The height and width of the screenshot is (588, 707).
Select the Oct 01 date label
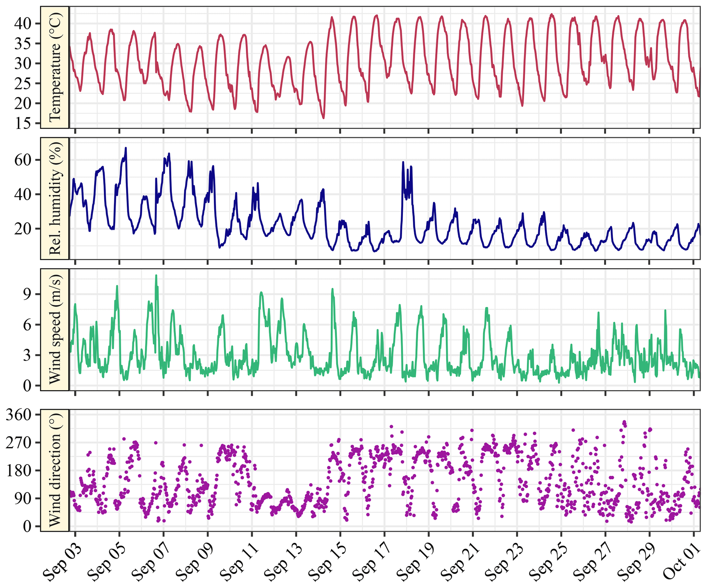pos(681,562)
